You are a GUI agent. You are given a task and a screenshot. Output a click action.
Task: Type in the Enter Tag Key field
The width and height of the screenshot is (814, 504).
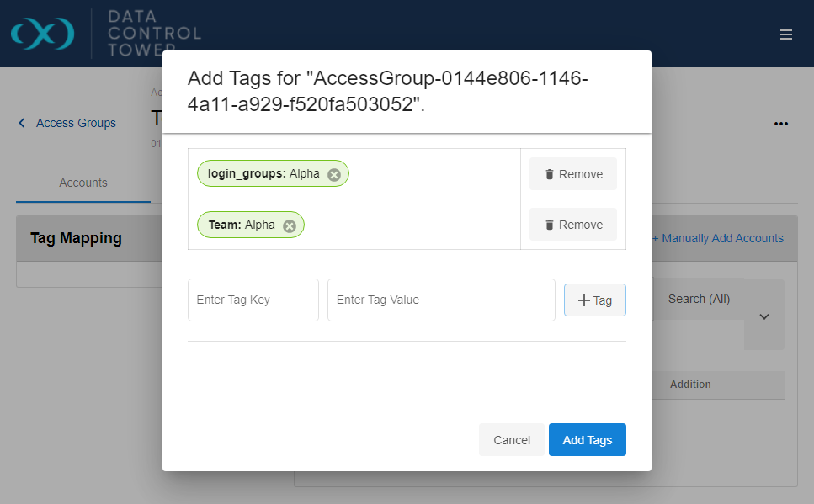[253, 300]
